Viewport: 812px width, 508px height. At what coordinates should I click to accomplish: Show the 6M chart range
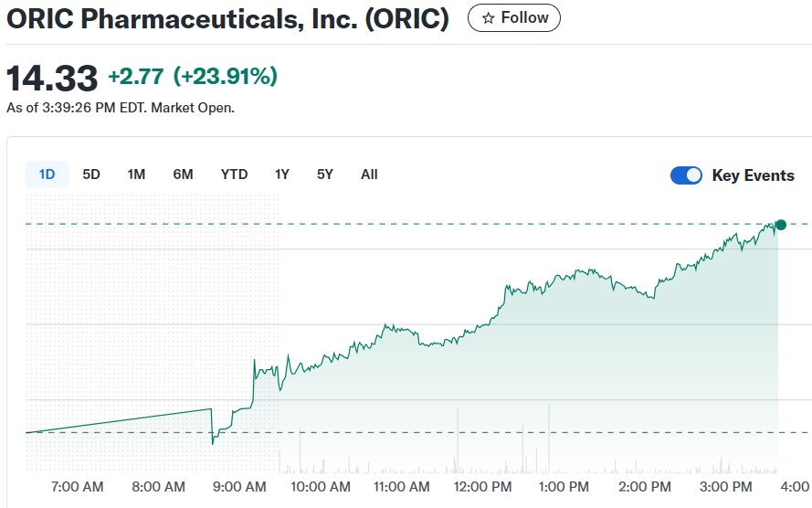pyautogui.click(x=183, y=175)
